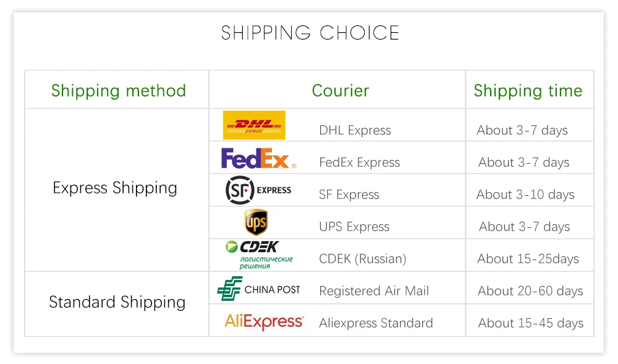Viewport: 618px width, 364px height.
Task: Select the Aliexpress Standard text
Action: tap(376, 323)
